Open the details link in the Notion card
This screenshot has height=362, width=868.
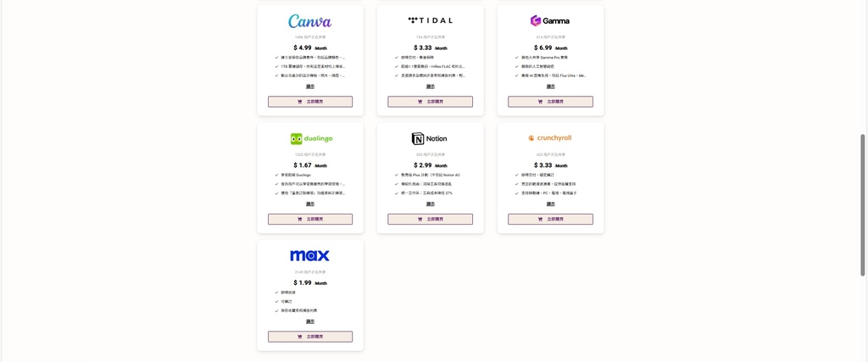(x=430, y=203)
